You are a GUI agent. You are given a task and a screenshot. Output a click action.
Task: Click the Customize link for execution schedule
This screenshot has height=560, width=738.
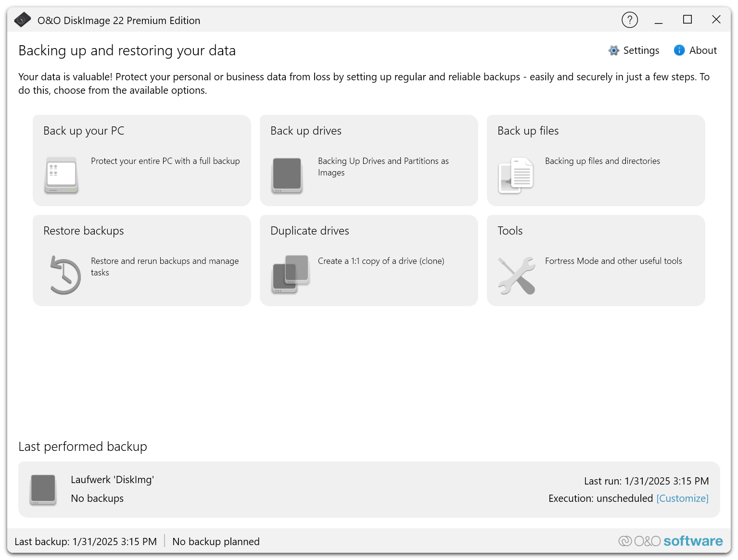tap(682, 498)
